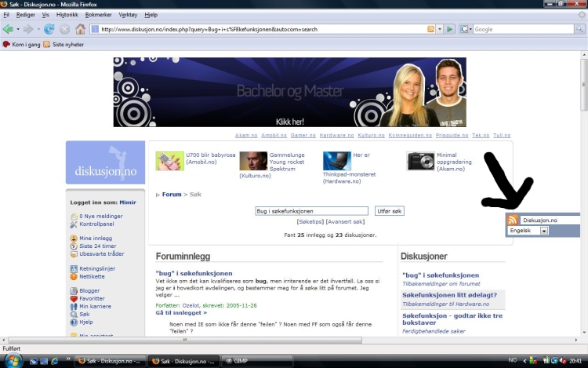The height and width of the screenshot is (368, 588).
Task: Open the Gå til innlegget link
Action: coord(181,312)
